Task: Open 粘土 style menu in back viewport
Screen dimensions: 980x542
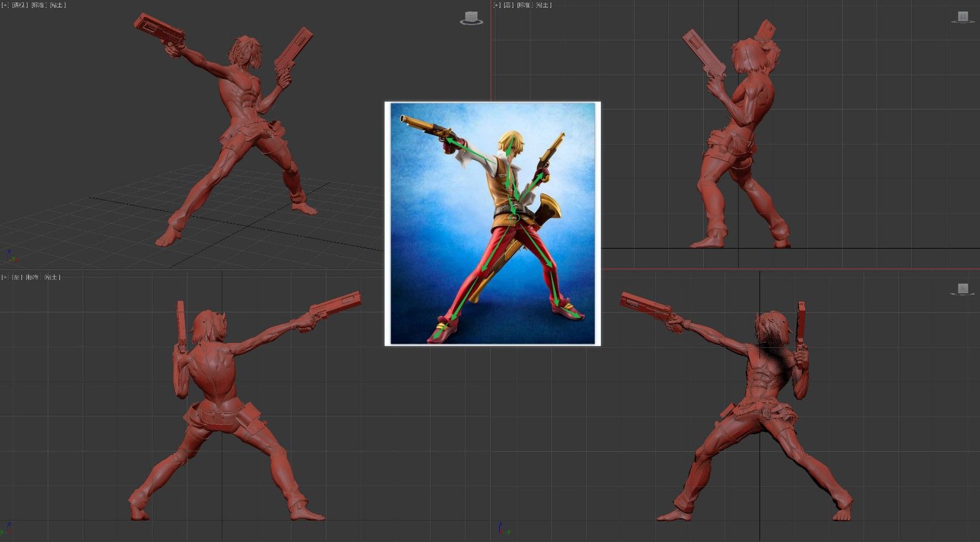Action: (543, 5)
